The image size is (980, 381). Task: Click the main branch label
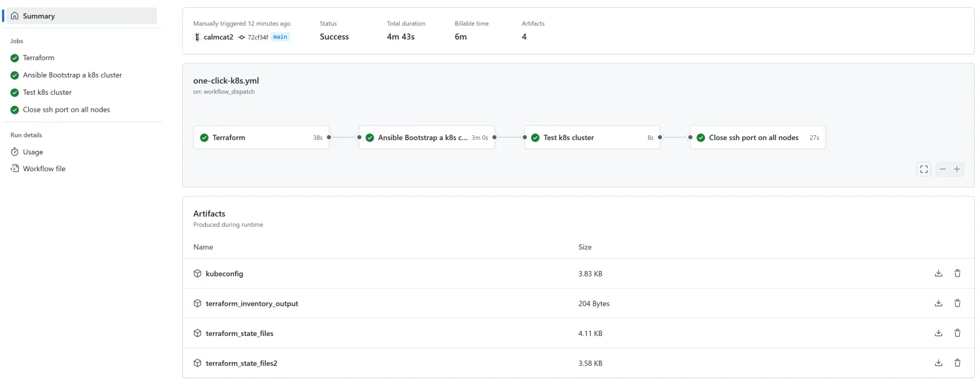(x=280, y=37)
